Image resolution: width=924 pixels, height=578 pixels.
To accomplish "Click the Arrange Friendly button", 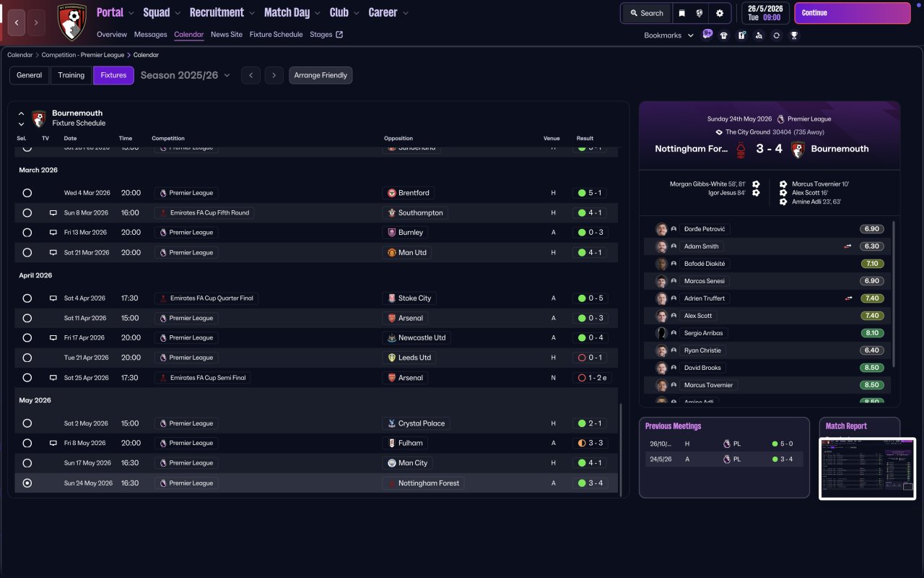I will (321, 75).
